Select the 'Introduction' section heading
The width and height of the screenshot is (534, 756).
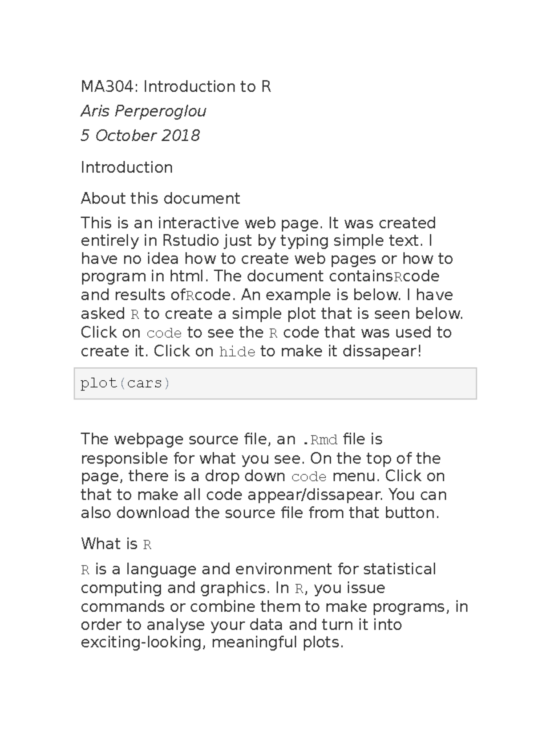127,167
